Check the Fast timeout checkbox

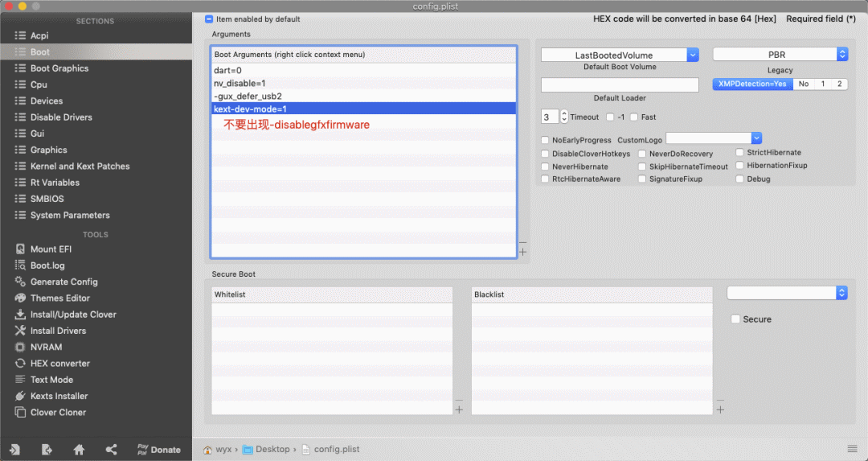point(634,117)
